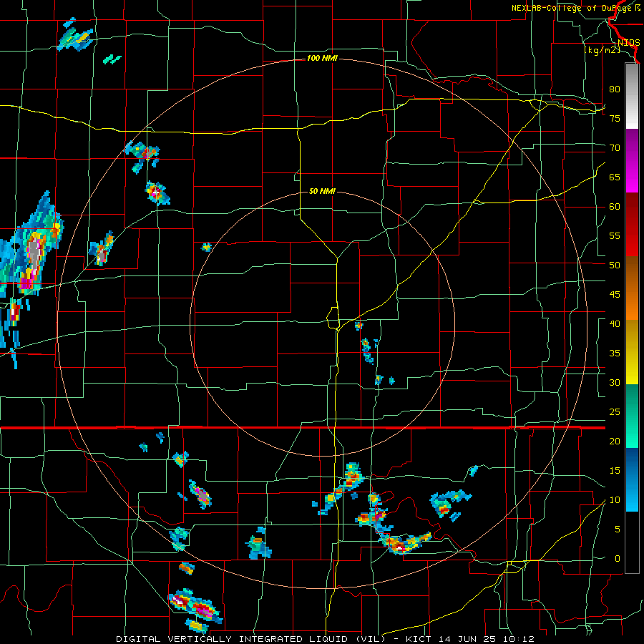Click the 35 value on the scale

(x=615, y=353)
